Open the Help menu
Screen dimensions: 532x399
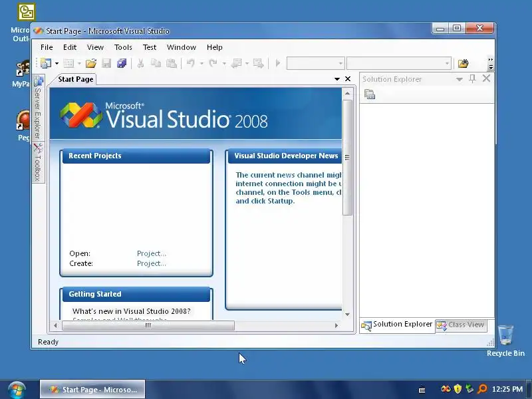click(214, 47)
